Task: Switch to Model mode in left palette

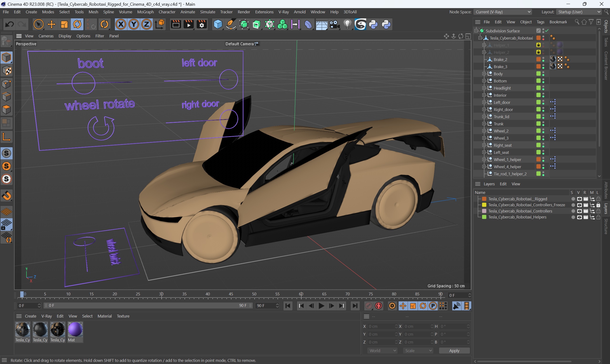Action: click(x=7, y=58)
